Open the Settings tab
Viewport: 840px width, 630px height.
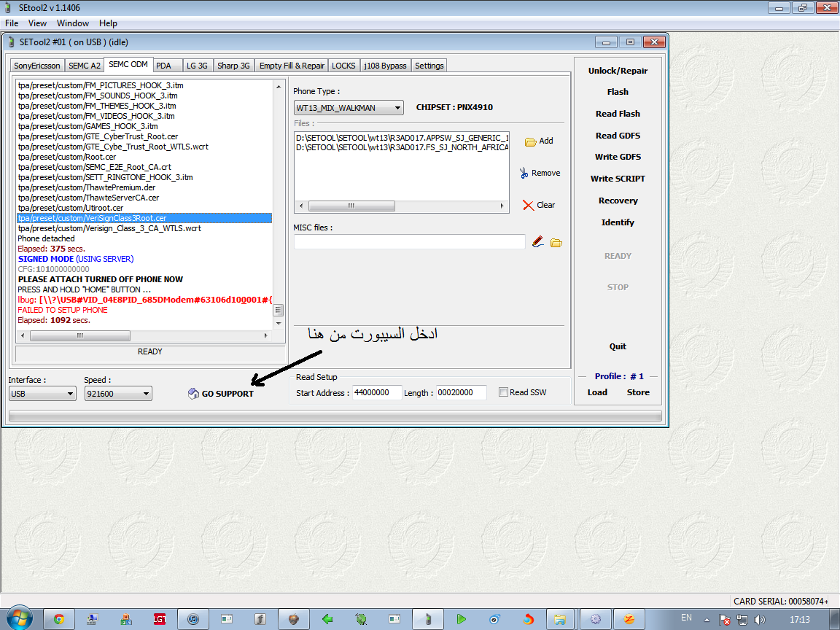(429, 66)
